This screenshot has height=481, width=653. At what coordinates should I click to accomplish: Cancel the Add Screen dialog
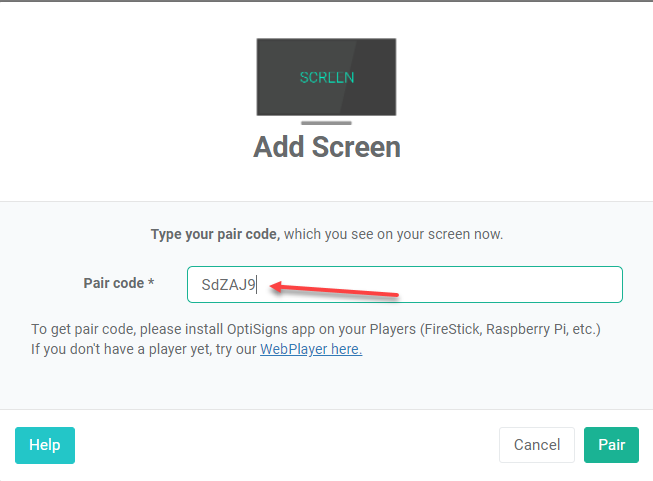tap(537, 445)
